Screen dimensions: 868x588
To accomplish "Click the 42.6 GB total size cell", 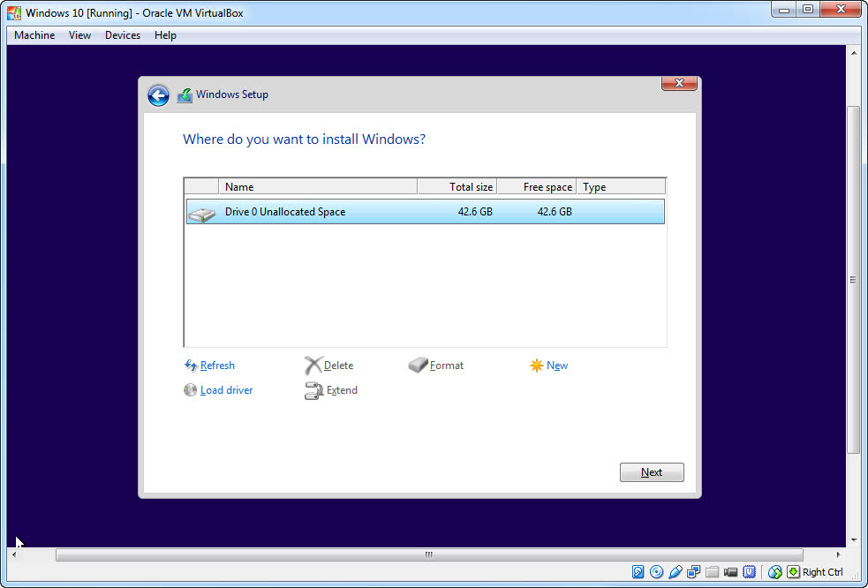I will [475, 212].
